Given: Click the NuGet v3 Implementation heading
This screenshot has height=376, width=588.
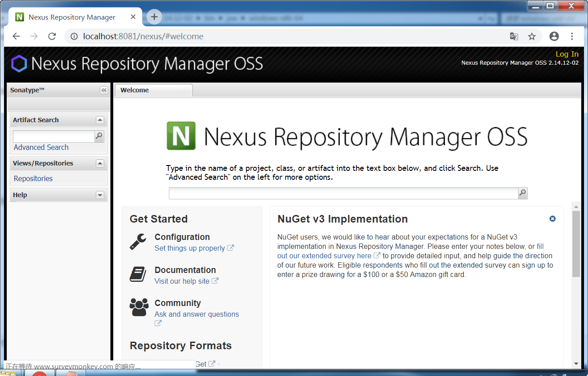Looking at the screenshot, I should (343, 219).
